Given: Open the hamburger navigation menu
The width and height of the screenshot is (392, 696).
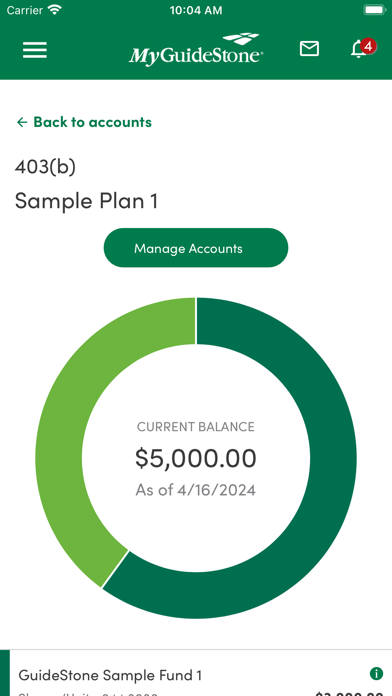Looking at the screenshot, I should [x=35, y=50].
